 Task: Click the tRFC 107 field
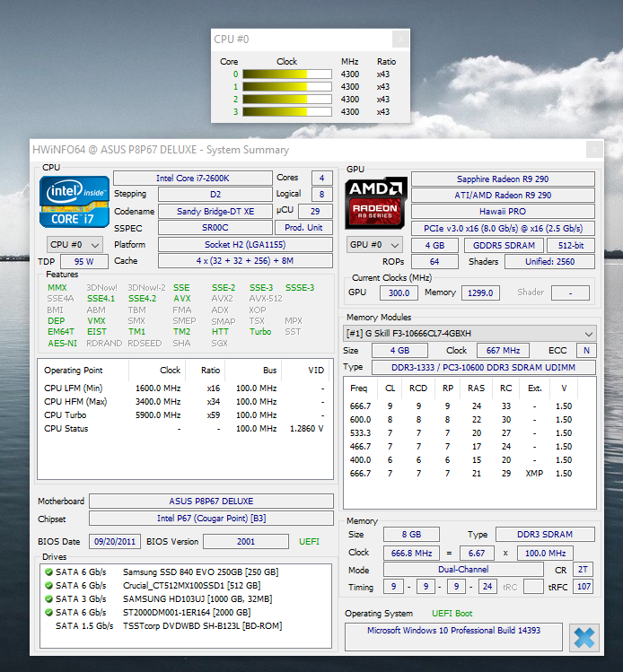[584, 587]
